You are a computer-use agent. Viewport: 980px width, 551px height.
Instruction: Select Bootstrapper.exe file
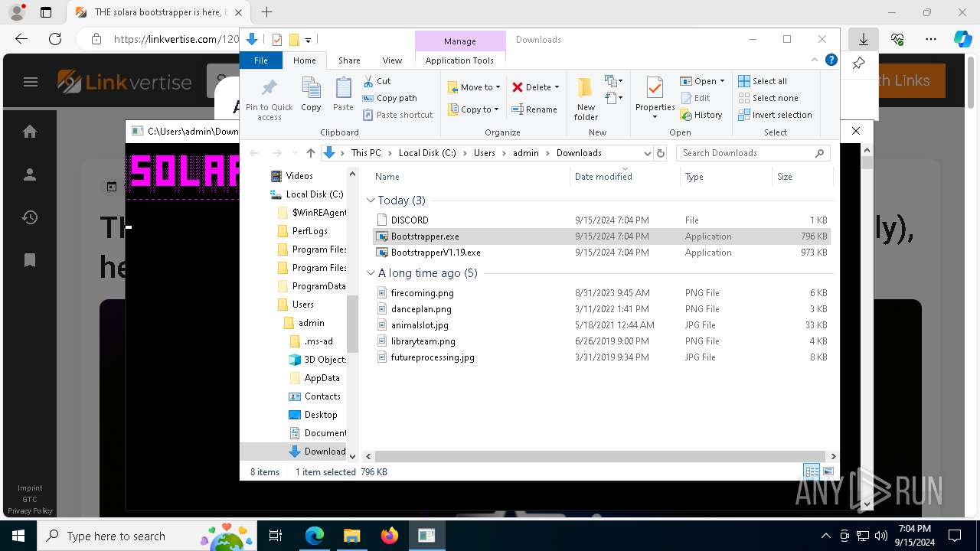point(601,236)
